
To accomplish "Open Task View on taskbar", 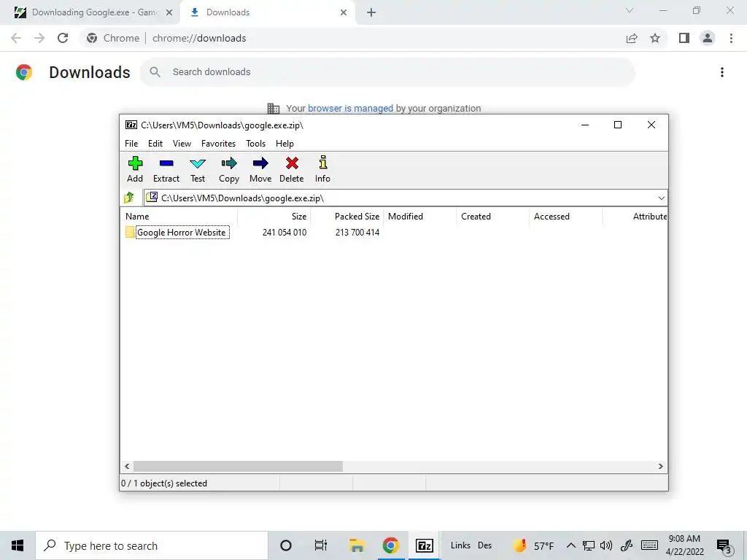I will [321, 545].
